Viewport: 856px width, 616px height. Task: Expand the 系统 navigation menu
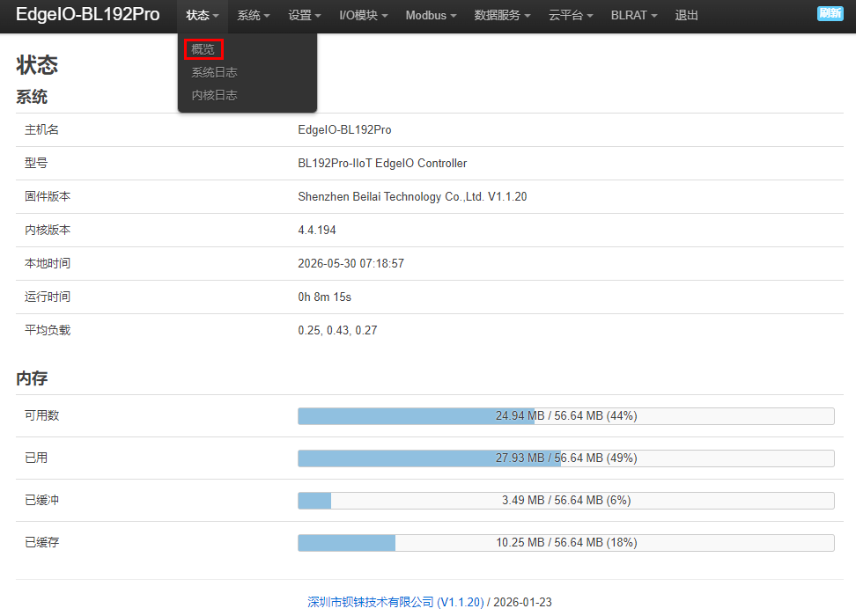click(254, 15)
